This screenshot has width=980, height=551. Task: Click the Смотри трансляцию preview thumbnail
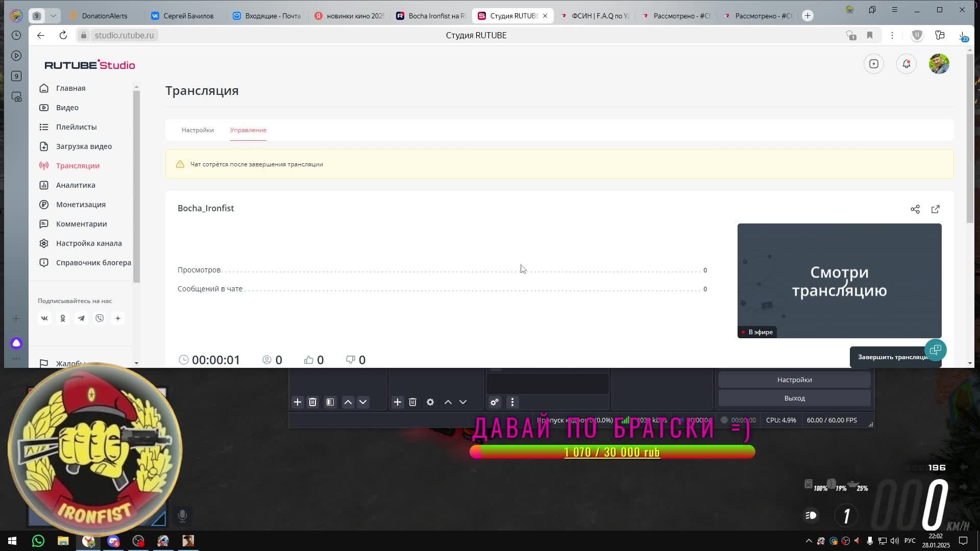pos(839,281)
